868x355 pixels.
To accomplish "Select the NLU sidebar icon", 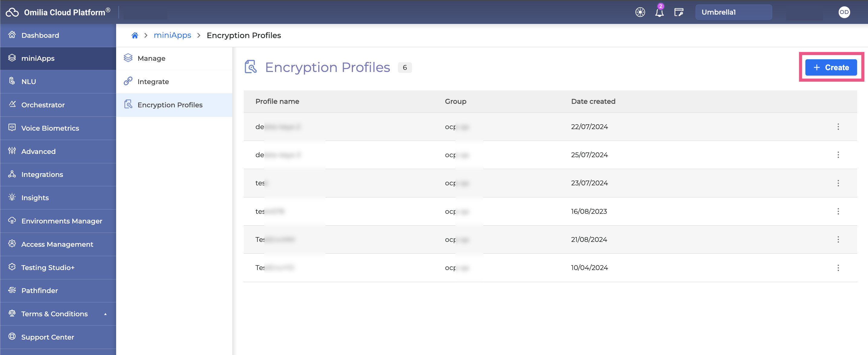I will 12,82.
